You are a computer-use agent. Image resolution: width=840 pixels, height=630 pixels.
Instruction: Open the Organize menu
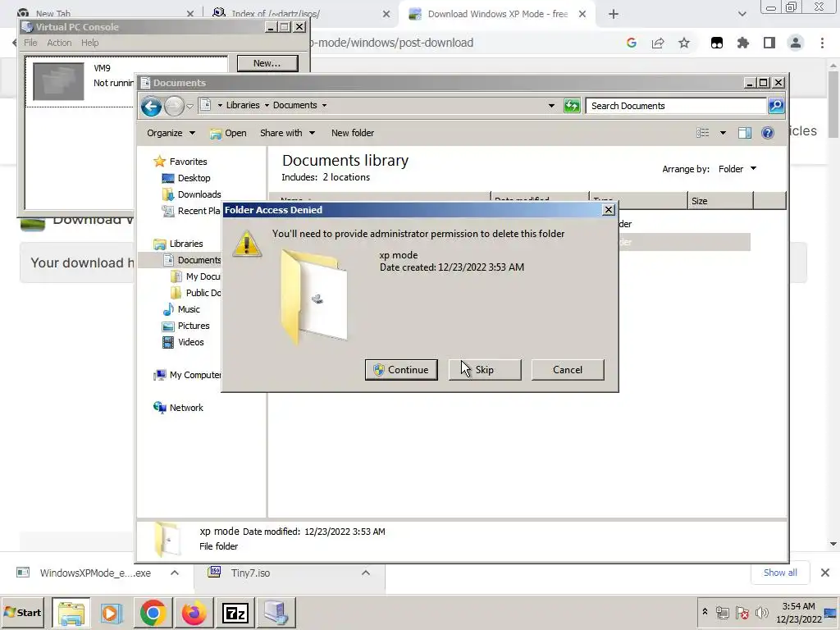[x=171, y=133]
